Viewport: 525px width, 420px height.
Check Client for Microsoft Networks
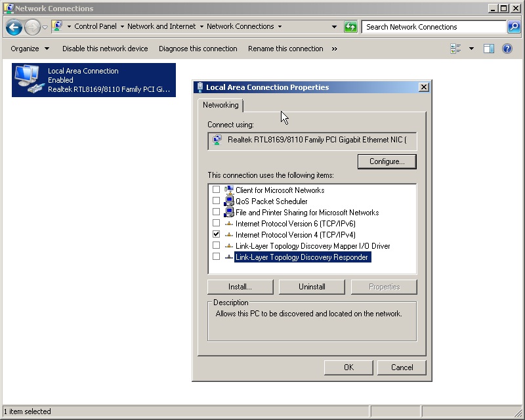[x=217, y=190]
